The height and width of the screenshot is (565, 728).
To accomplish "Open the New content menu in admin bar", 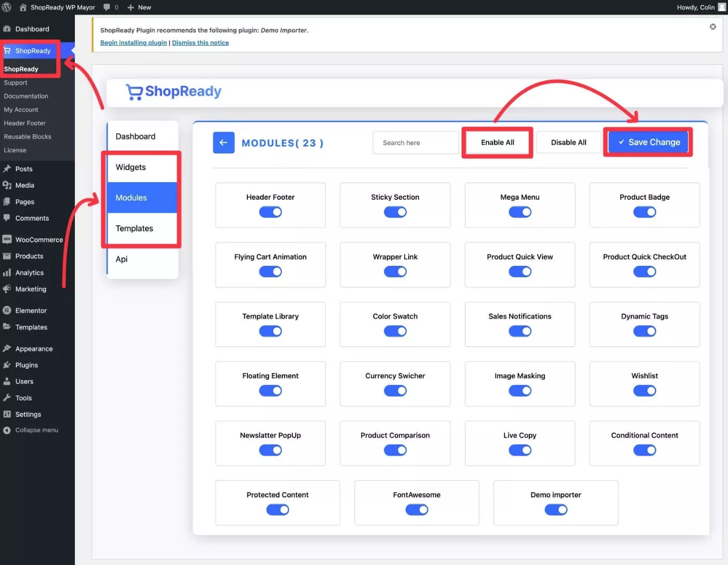I will coord(139,7).
